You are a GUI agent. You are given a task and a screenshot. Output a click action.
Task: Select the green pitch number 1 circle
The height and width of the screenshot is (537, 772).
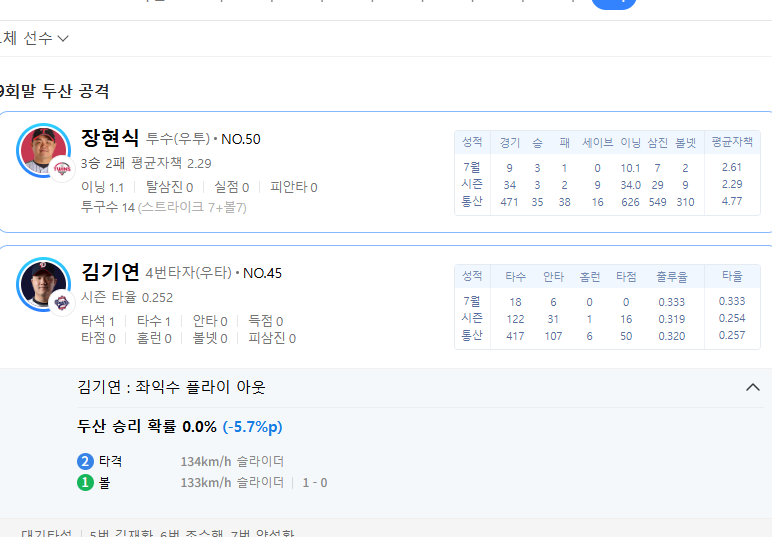pos(85,483)
